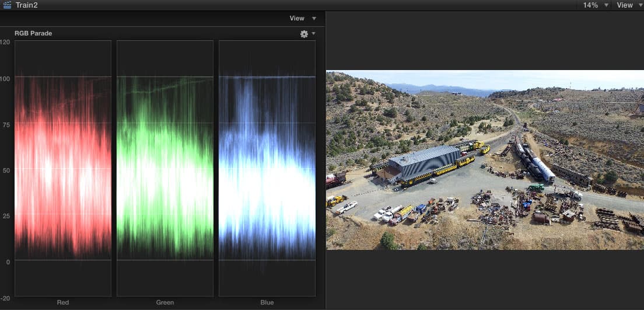The image size is (644, 310).
Task: Open the scopes View dropdown menu
Action: [x=303, y=18]
